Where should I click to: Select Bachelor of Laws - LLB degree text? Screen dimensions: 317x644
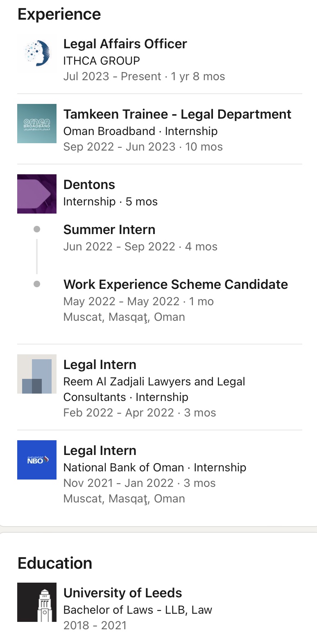138,610
